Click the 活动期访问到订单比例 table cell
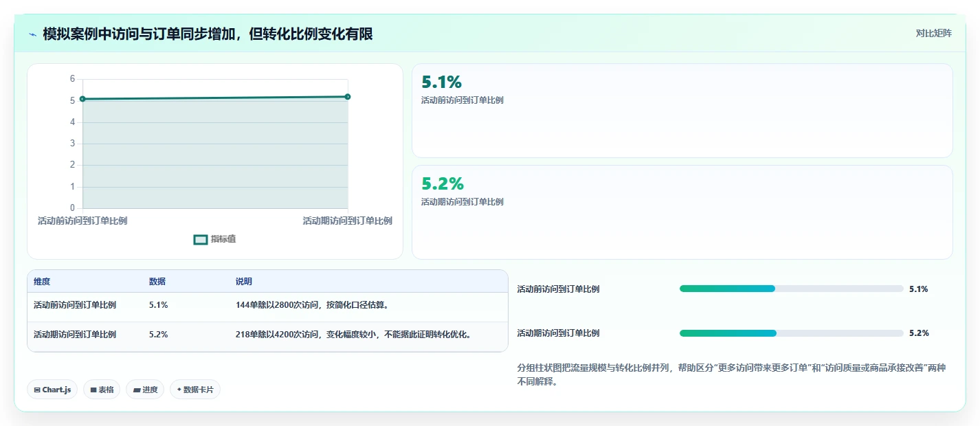This screenshot has width=980, height=426. click(75, 335)
